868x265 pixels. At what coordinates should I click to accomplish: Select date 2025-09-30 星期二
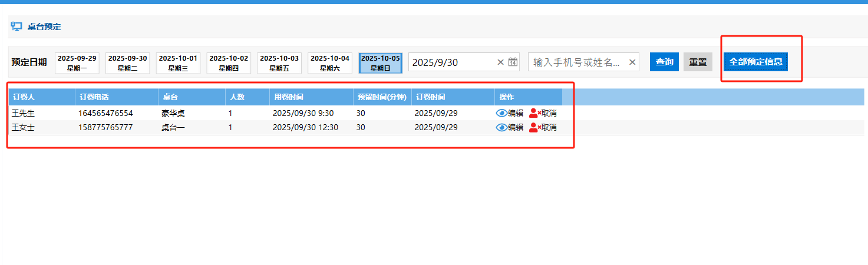tap(127, 63)
